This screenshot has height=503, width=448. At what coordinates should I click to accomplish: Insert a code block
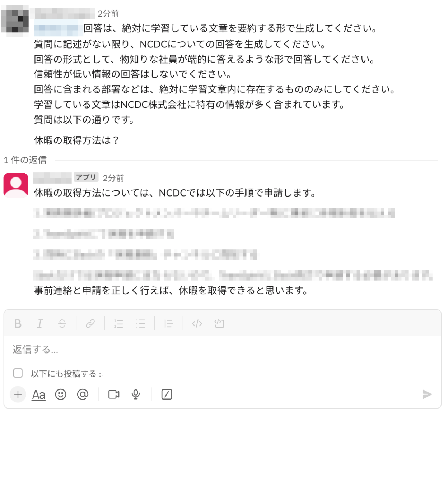pos(219,324)
